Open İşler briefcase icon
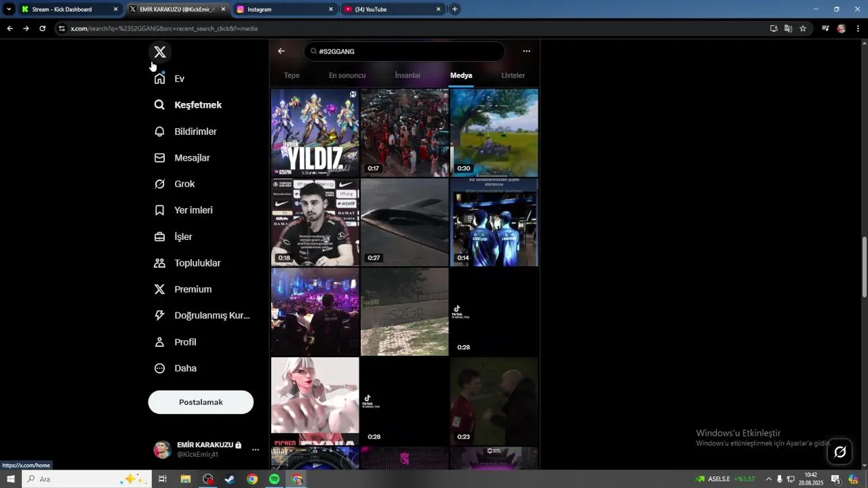The height and width of the screenshot is (488, 868). point(159,237)
